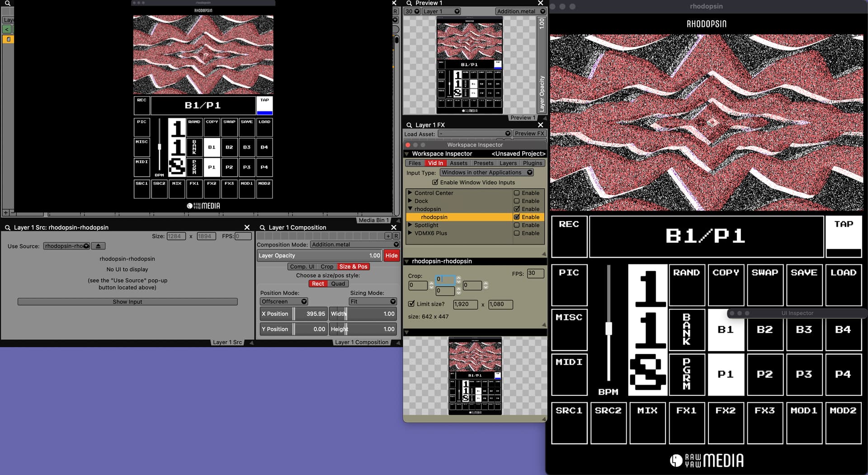The width and height of the screenshot is (868, 475).
Task: Open MOD1 in the rhodopsin window
Action: pyautogui.click(x=804, y=423)
